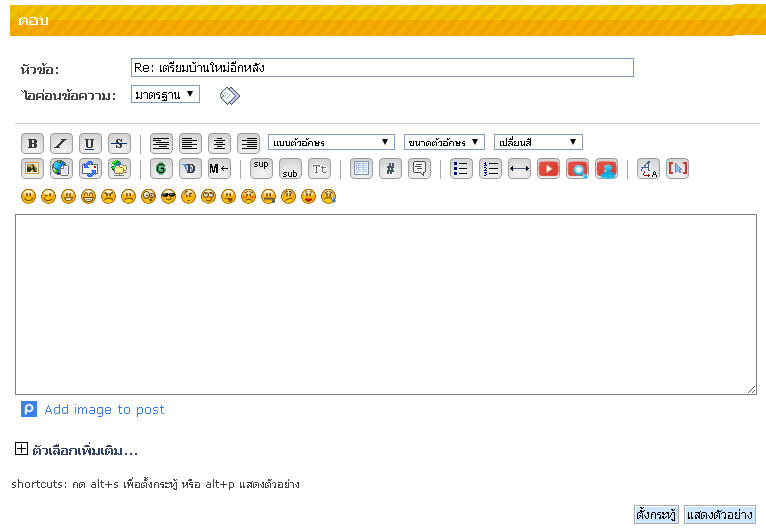Click the message icon preview image
The width and height of the screenshot is (766, 530).
pyautogui.click(x=230, y=96)
